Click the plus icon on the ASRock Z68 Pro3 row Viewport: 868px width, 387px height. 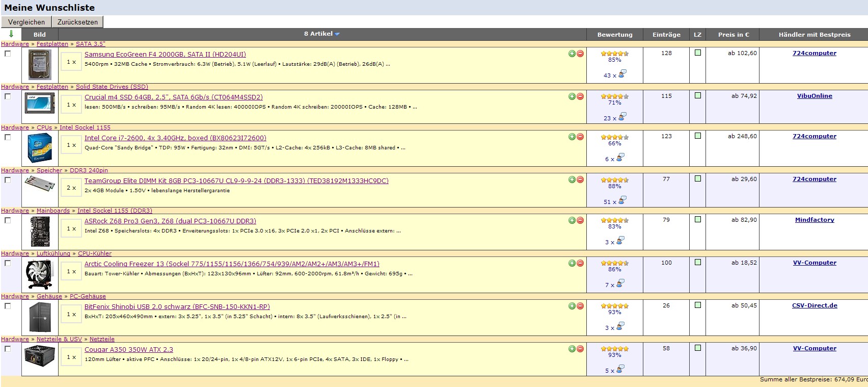(x=572, y=220)
